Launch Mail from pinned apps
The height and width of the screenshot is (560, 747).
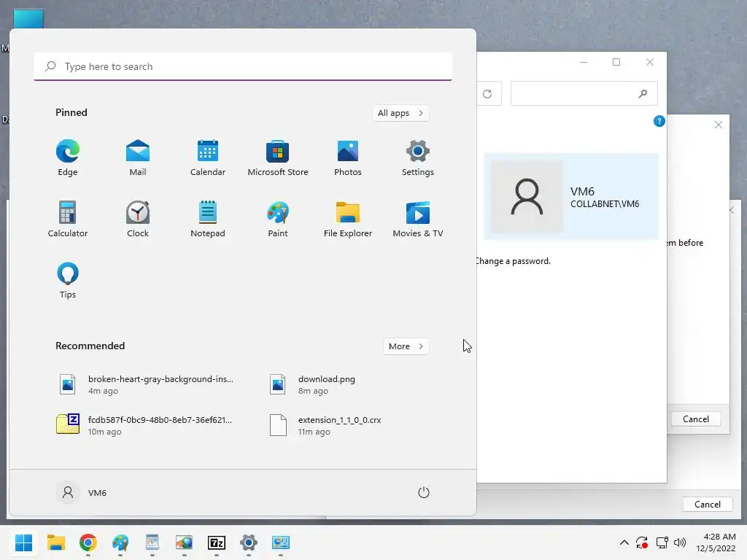point(138,158)
